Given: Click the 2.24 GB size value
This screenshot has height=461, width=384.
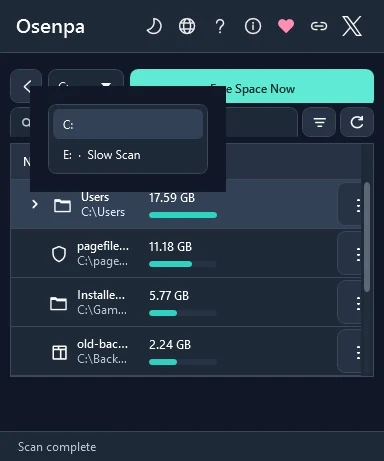Looking at the screenshot, I should 170,345.
